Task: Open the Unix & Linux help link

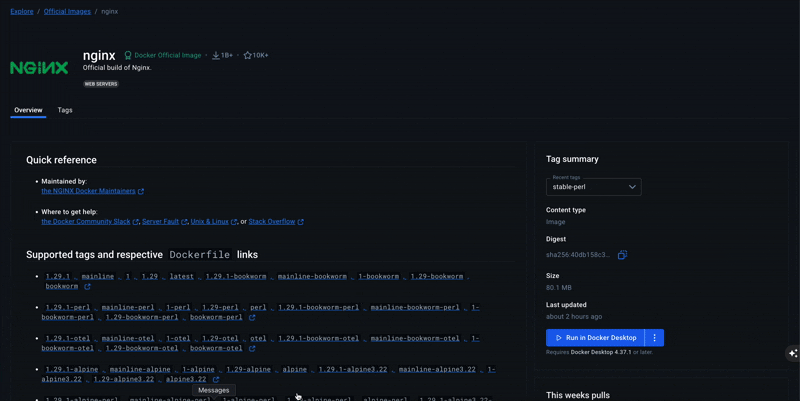Action: pos(210,221)
